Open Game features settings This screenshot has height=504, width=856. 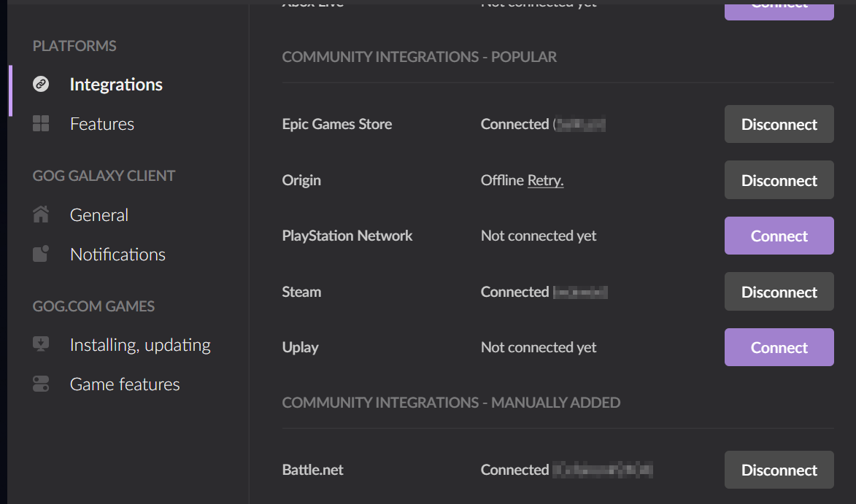coord(125,384)
